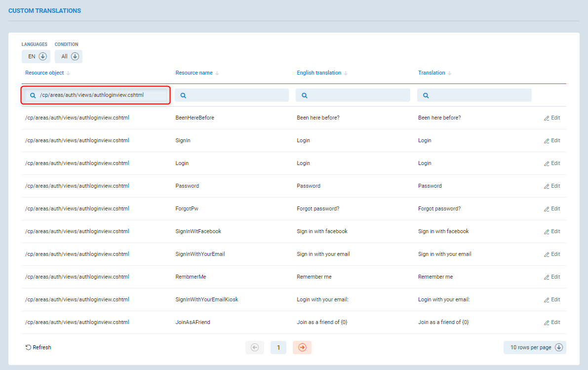Click sort arrow beside Resource name header

[217, 73]
